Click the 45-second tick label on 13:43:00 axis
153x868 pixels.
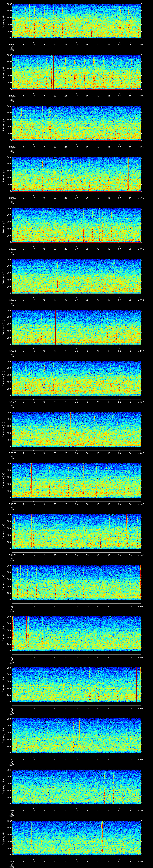point(109,657)
